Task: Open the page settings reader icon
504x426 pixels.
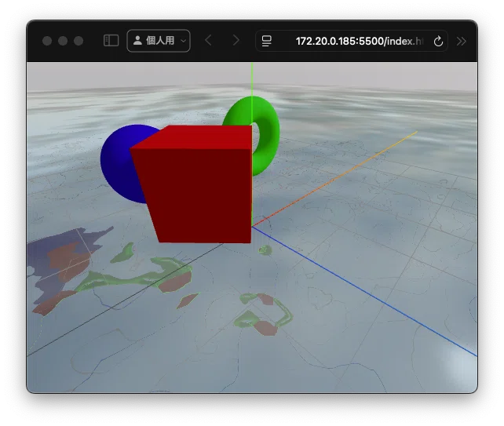Action: pos(266,41)
